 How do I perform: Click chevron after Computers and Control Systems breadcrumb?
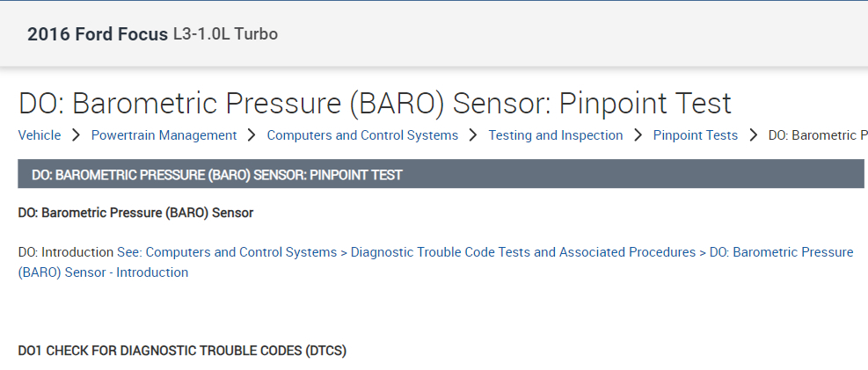473,135
